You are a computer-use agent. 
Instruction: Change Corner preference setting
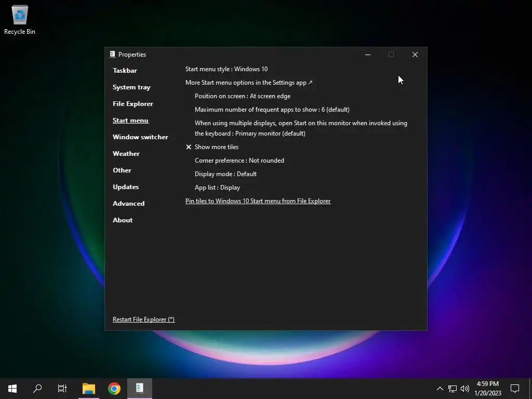[239, 161]
